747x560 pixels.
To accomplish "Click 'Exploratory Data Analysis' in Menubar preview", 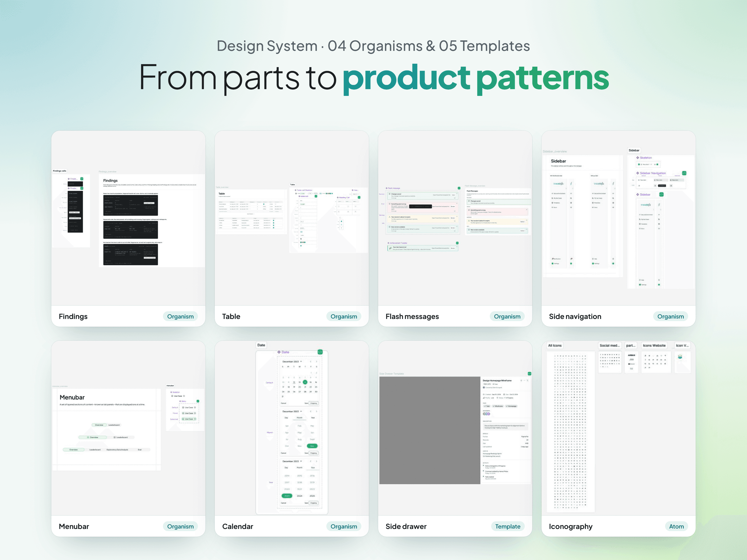I will (x=117, y=450).
